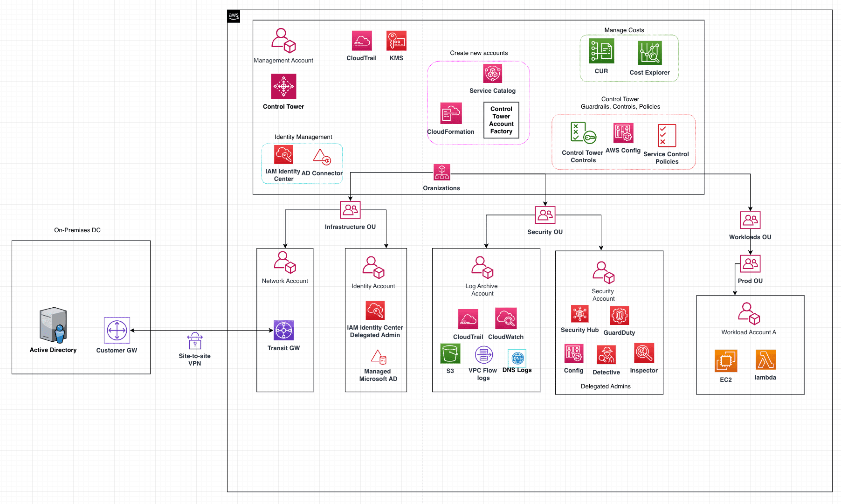Select the Control Tower Controls icon
Viewport: 841px width, 504px height.
pos(583,133)
